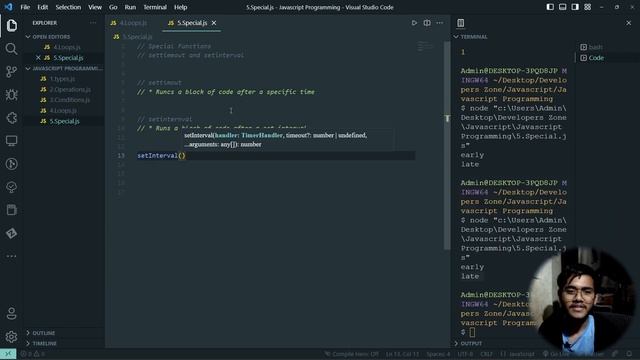The width and height of the screenshot is (640, 360).
Task: Select the bash terminal entry
Action: click(x=591, y=47)
